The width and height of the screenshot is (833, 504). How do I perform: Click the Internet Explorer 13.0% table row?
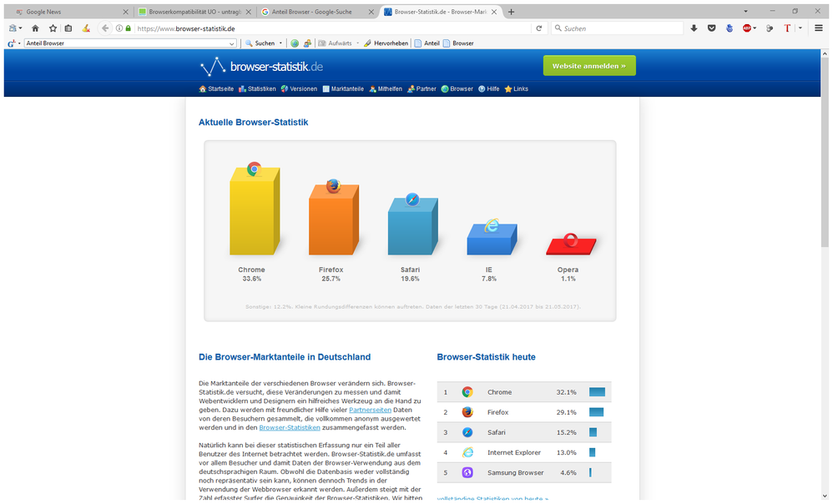(x=524, y=452)
